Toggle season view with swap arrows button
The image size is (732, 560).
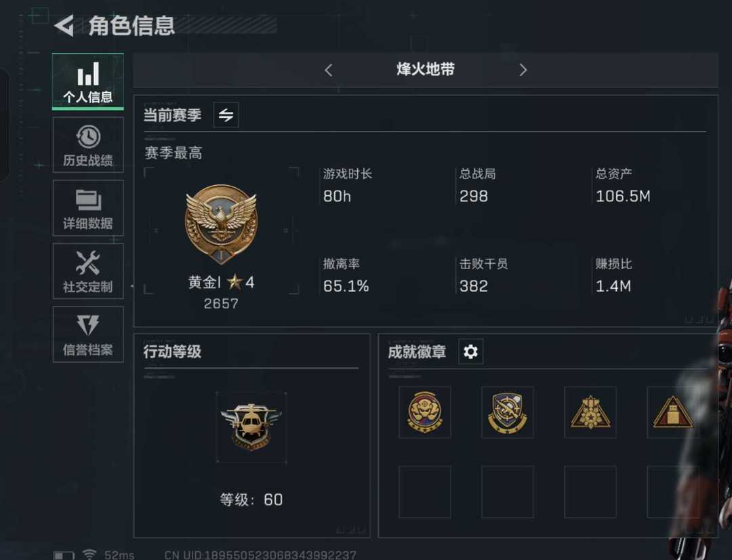pyautogui.click(x=226, y=115)
